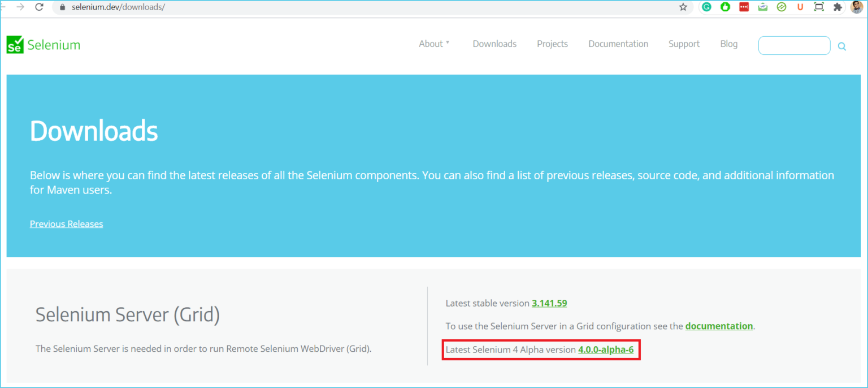Click the Ubersuggest extension icon
Screen dimensions: 868x388
click(800, 7)
